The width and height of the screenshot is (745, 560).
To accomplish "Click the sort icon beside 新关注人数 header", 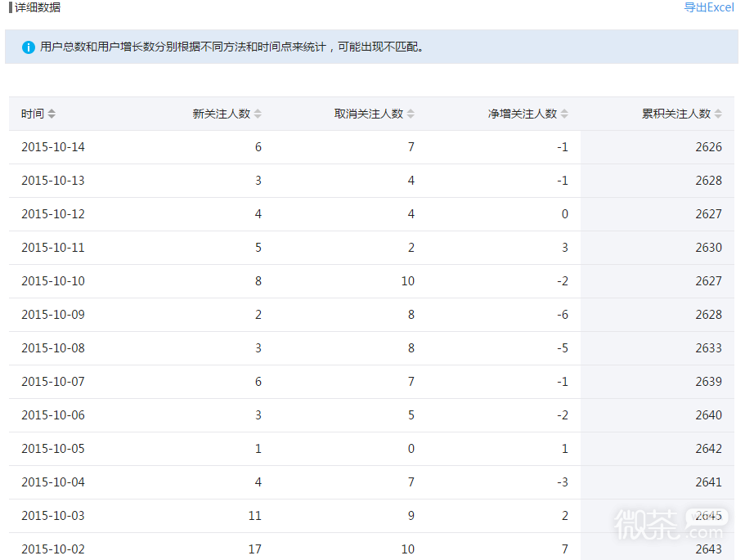I will pos(258,114).
